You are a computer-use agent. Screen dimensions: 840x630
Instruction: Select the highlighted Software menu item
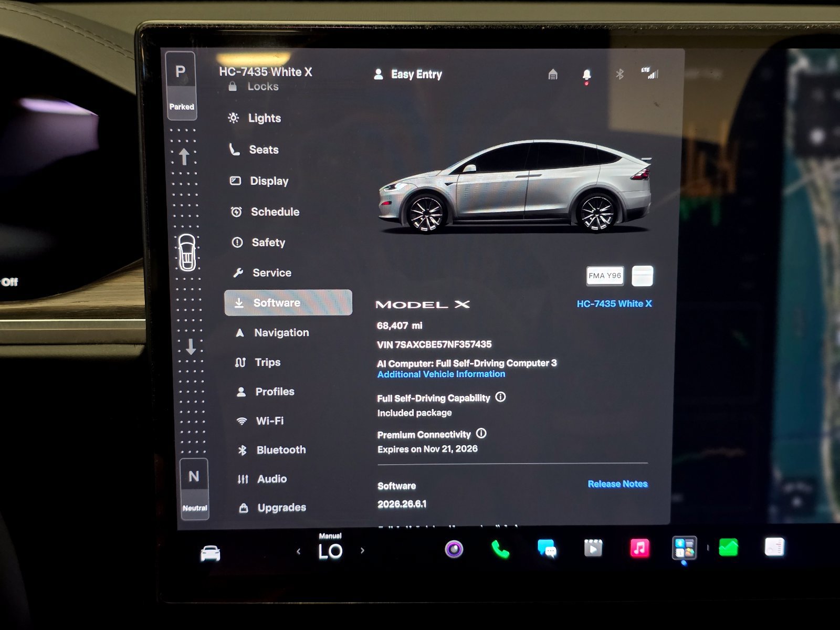pos(288,302)
